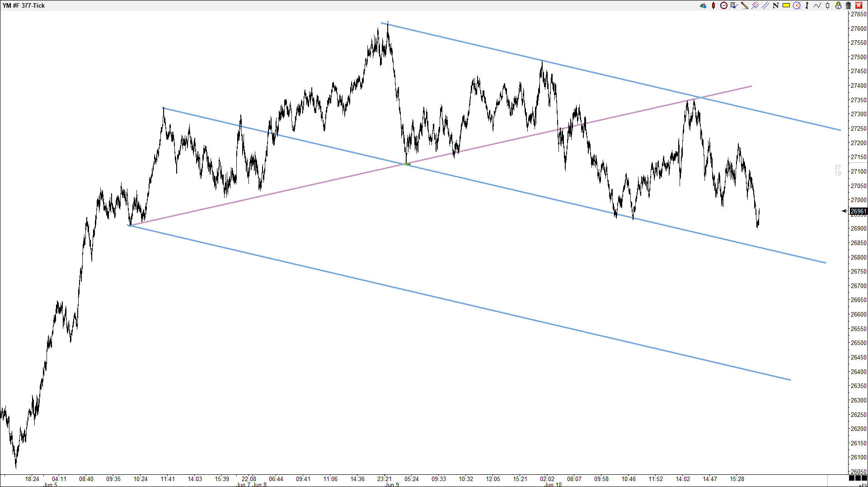Screen dimensions: 868x487
Task: Click the +ES label in bottom corner
Action: point(863,485)
